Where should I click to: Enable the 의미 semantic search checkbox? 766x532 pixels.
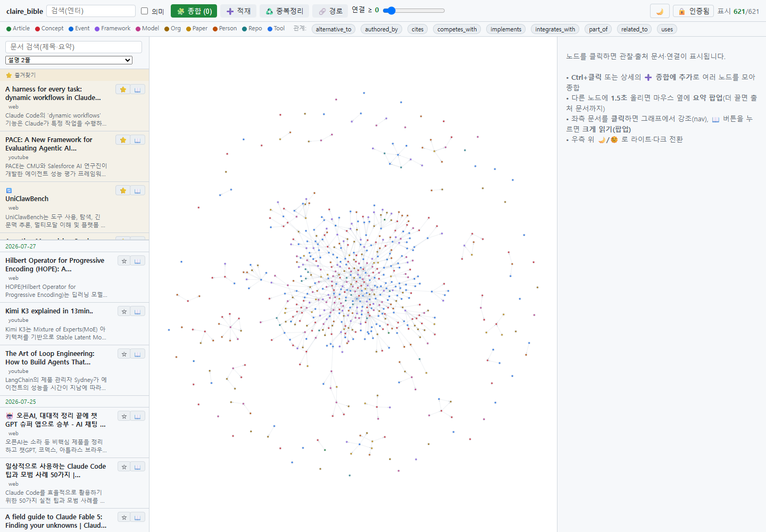144,11
